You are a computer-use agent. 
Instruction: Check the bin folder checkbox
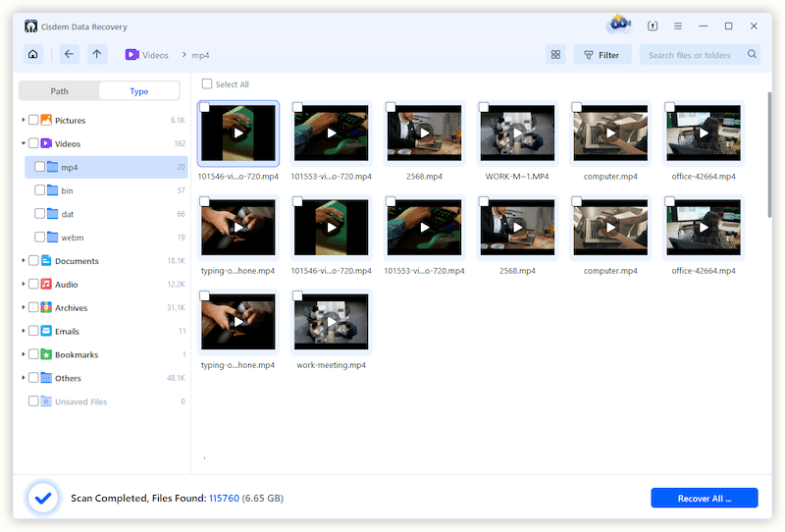tap(39, 190)
